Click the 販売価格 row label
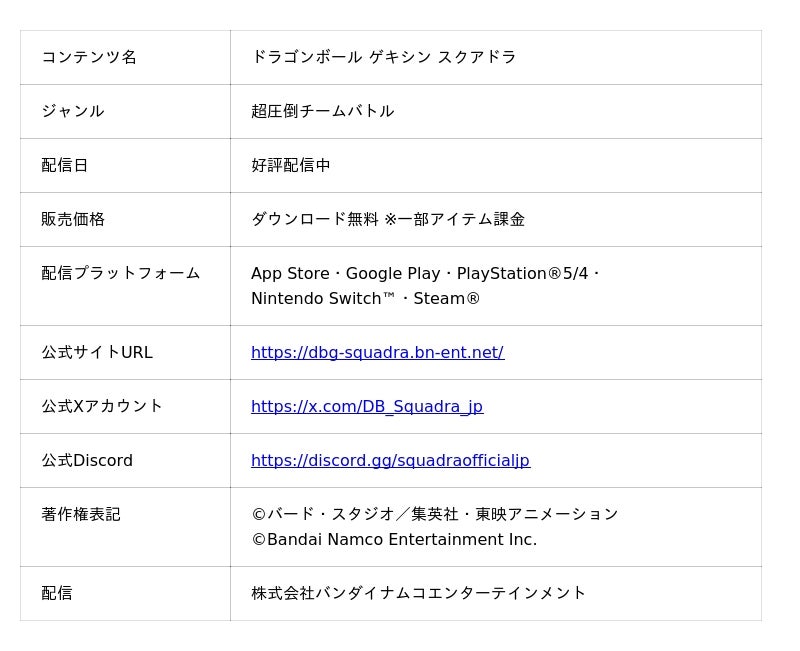The image size is (800, 651). pos(73,219)
